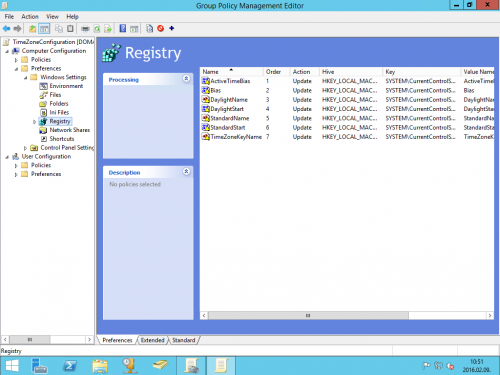Toggle the Show/Hide Action Pane icon
The width and height of the screenshot is (500, 375).
click(134, 29)
